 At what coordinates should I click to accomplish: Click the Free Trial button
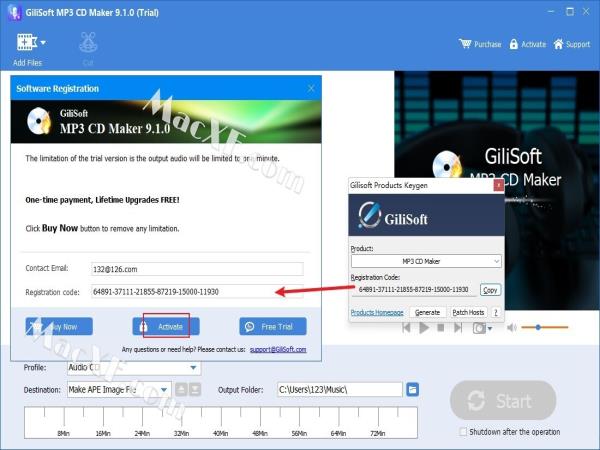(273, 326)
